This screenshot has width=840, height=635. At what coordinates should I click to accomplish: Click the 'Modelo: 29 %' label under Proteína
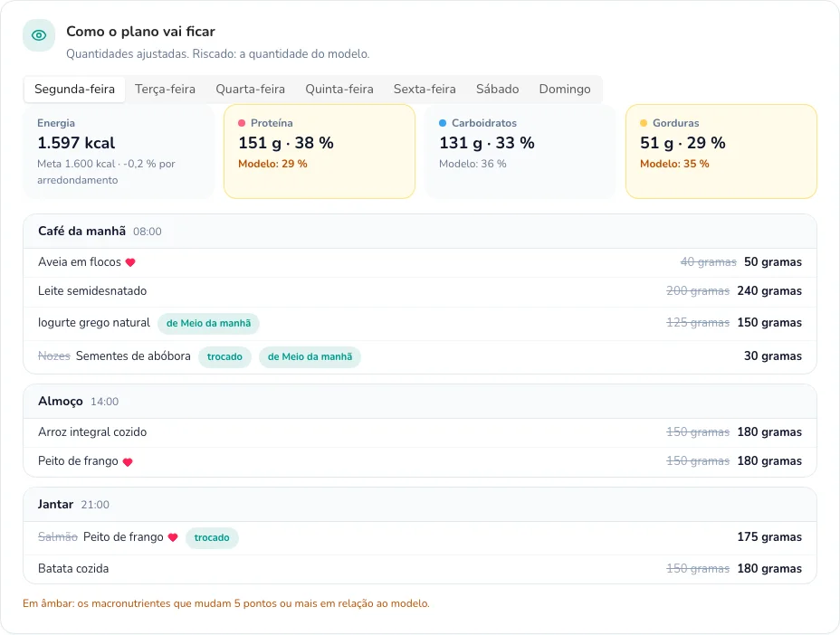tap(272, 164)
